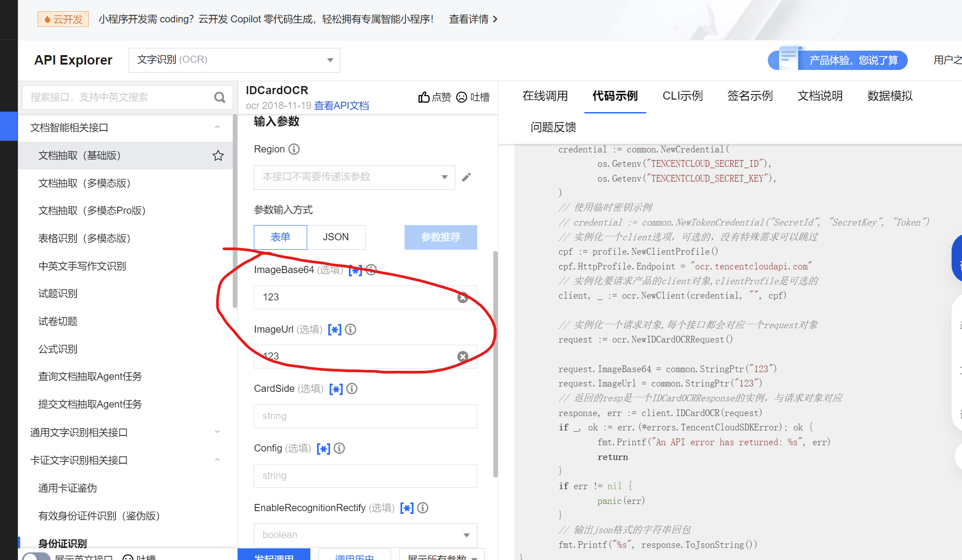The image size is (962, 560).
Task: Expand the 通用文字识别相关接口 group
Action: 217,432
